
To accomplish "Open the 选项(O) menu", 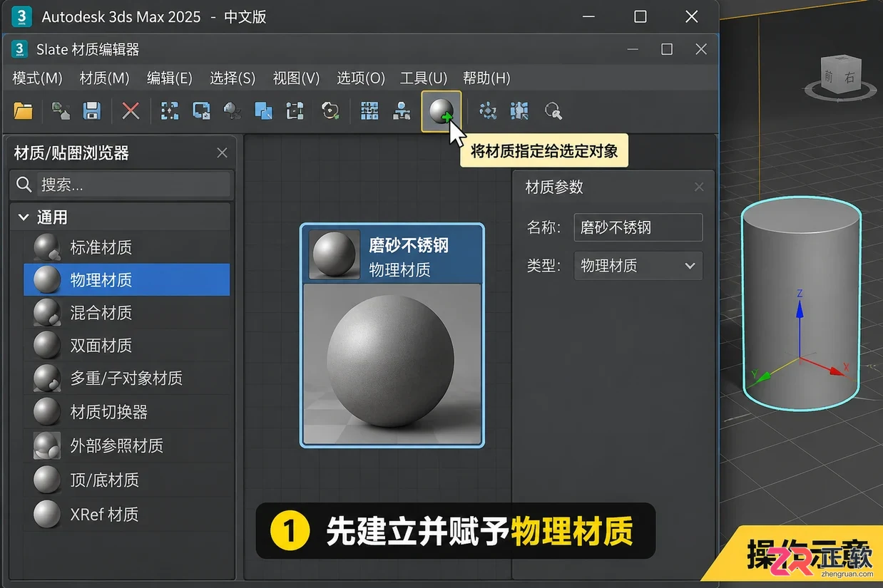I will click(x=360, y=78).
